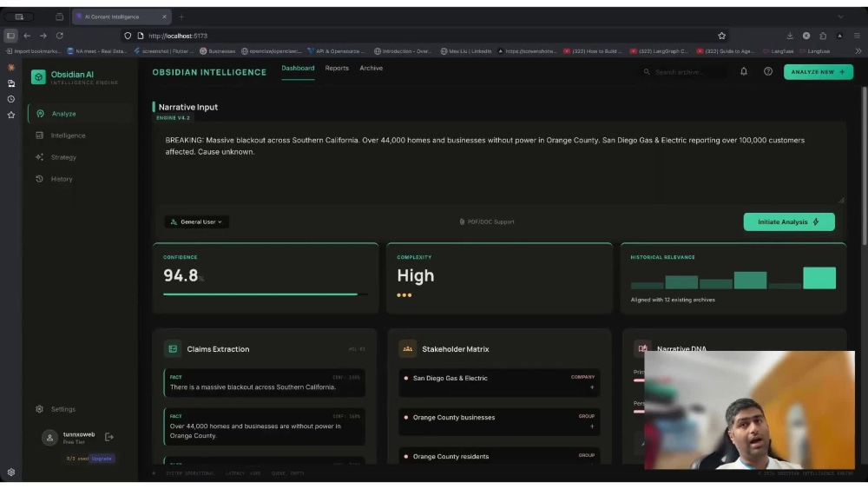Open the browser hamburger menu
This screenshot has width=868, height=489.
857,36
